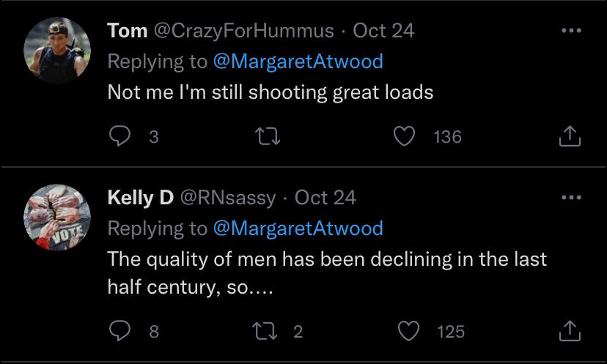Open @MargaretAtwood link in Tom's reply
607x364 pixels.
tap(298, 62)
